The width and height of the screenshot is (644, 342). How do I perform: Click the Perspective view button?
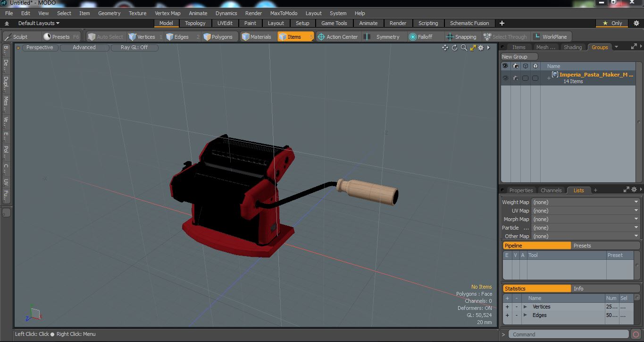(x=40, y=47)
